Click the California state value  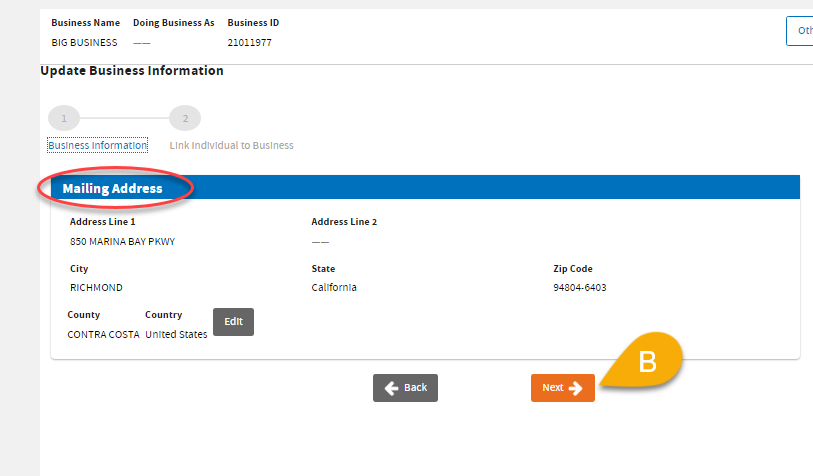point(334,288)
